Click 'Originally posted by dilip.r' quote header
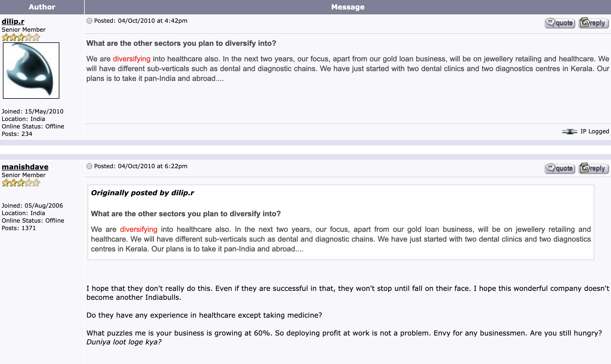 click(x=143, y=193)
